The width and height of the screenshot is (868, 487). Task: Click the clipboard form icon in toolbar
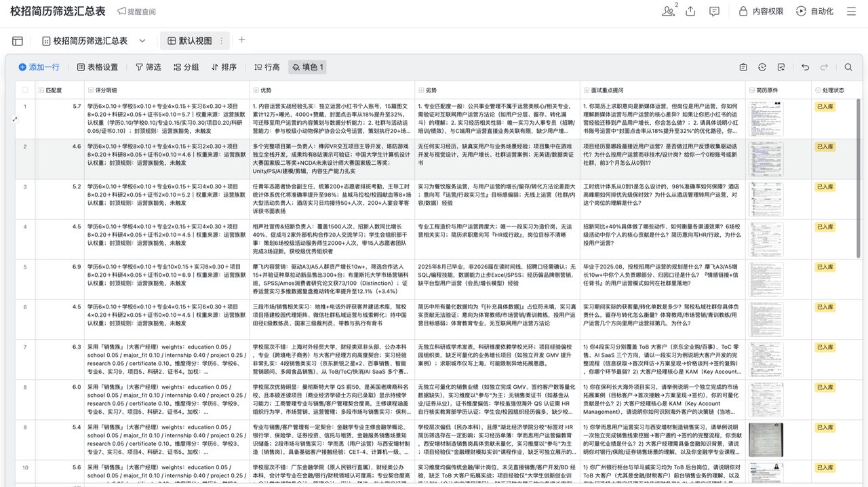(743, 67)
